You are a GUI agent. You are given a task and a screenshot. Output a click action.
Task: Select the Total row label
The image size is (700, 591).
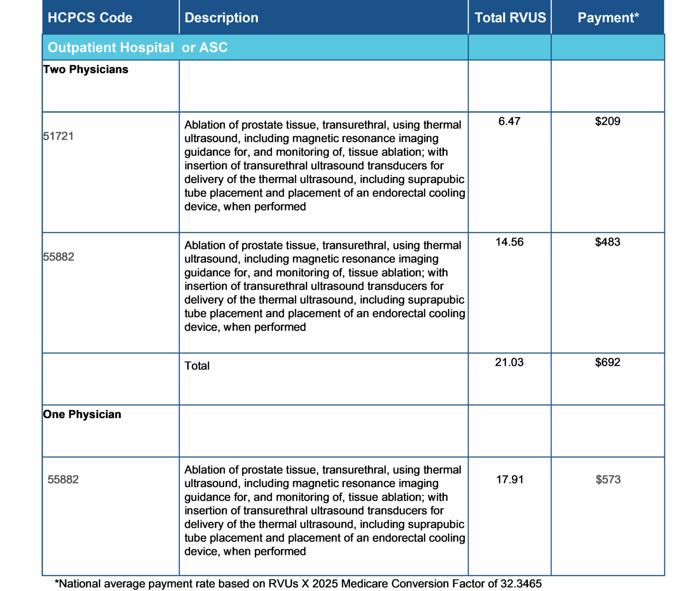[x=197, y=366]
